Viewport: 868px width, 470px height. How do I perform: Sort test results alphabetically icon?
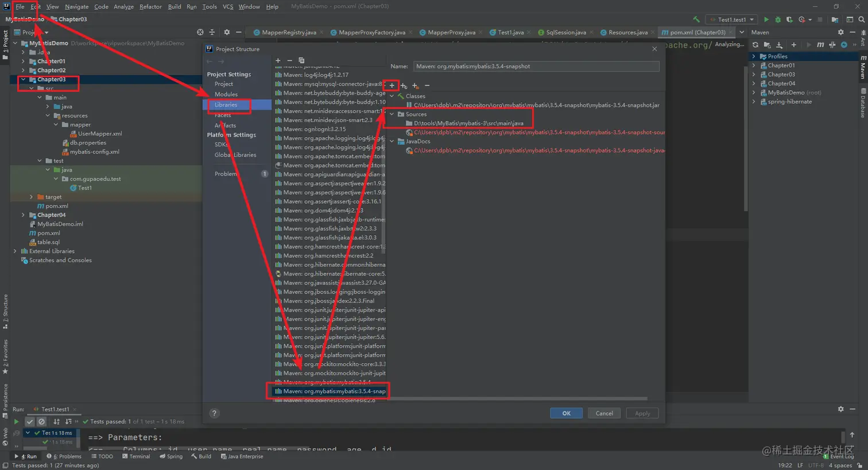click(56, 421)
